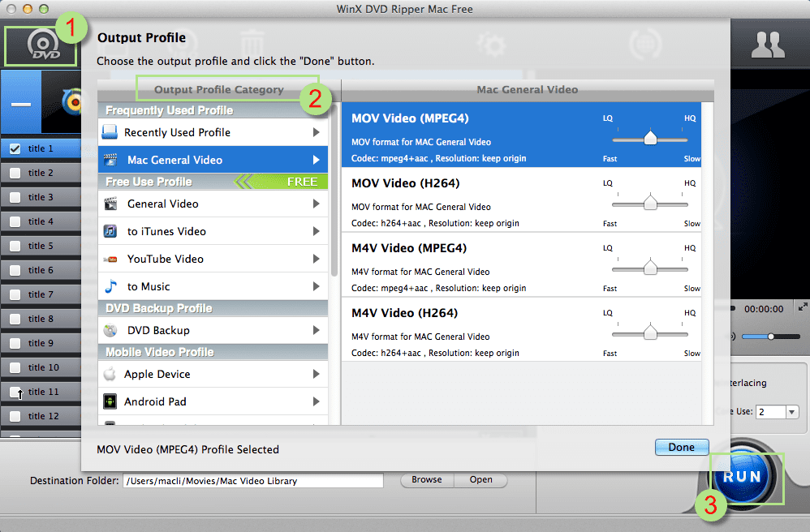This screenshot has width=810, height=532.
Task: Check the title 11 checkbox
Action: 15,392
